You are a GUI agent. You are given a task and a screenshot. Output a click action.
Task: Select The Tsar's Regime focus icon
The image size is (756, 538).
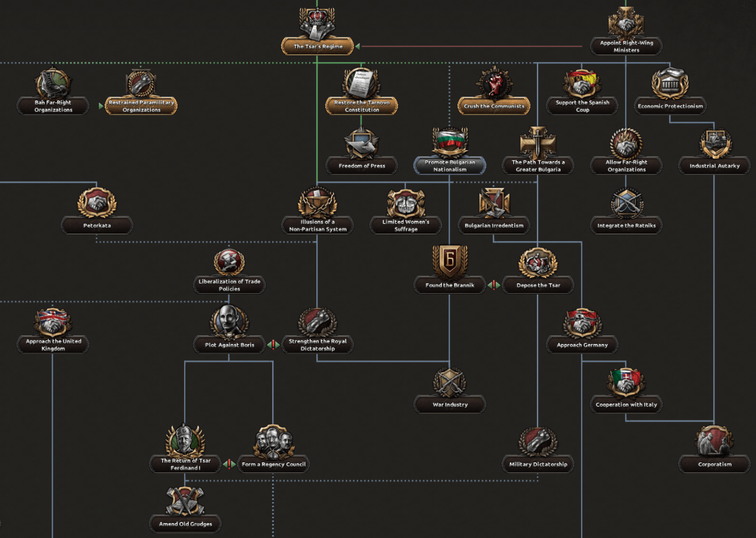tap(318, 24)
